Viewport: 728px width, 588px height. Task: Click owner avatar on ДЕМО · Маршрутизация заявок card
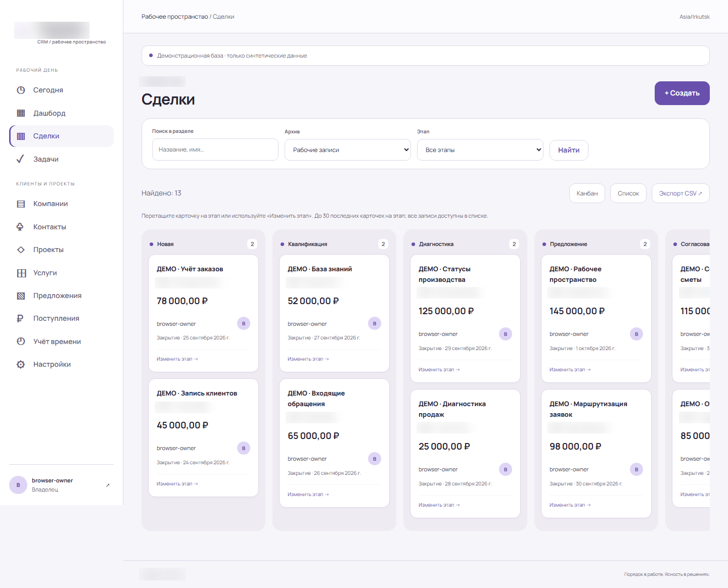point(636,469)
